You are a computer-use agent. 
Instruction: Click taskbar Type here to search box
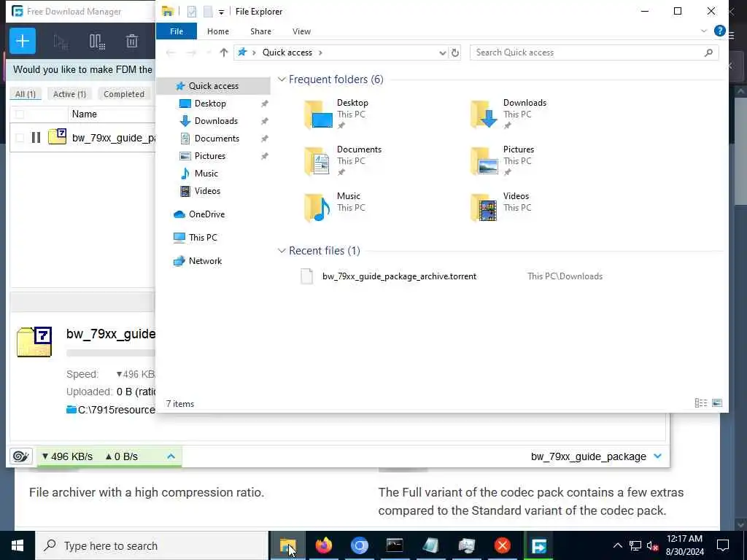pos(152,545)
